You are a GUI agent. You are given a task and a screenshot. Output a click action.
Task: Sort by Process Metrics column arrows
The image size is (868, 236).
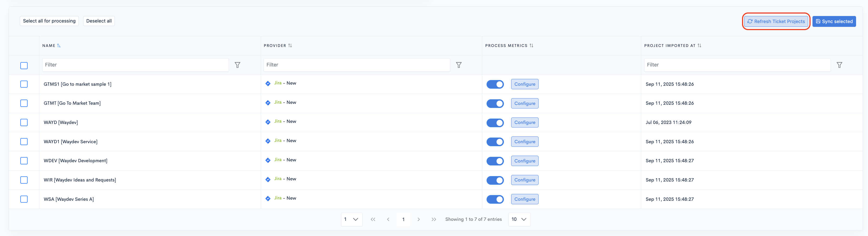pyautogui.click(x=531, y=46)
